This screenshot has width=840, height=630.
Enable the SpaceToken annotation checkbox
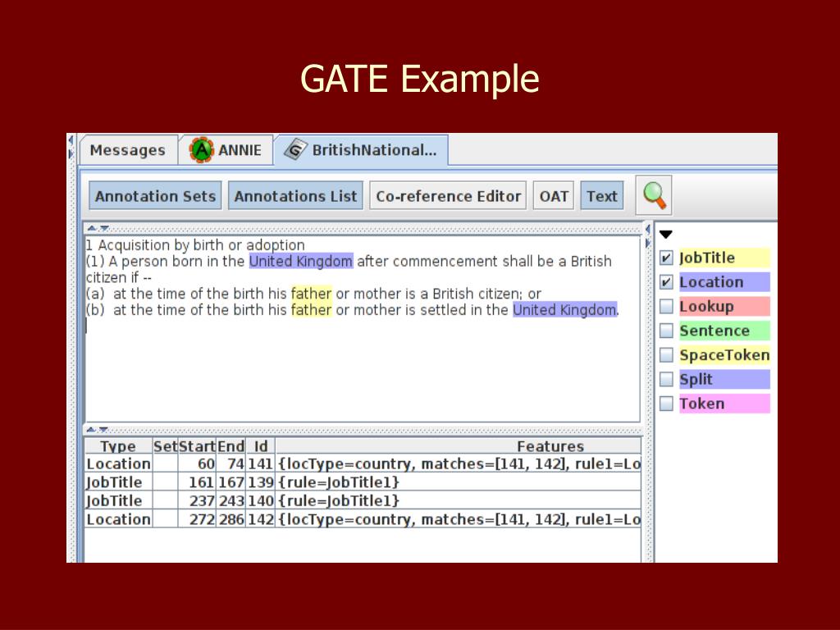coord(666,354)
